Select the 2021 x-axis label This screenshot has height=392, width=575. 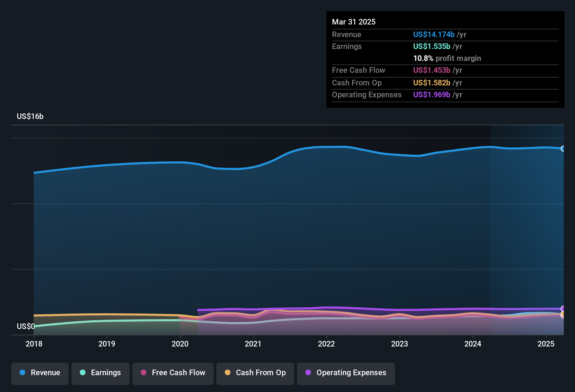tap(253, 344)
